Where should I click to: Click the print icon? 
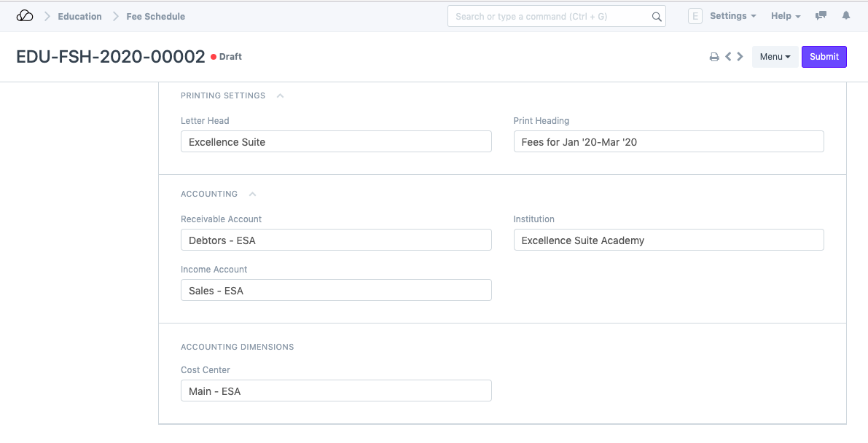point(714,57)
